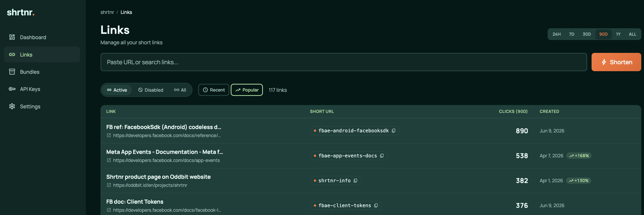644x215 pixels.
Task: Open external icon for oddbit.id shrtnr URL
Action: (x=109, y=185)
